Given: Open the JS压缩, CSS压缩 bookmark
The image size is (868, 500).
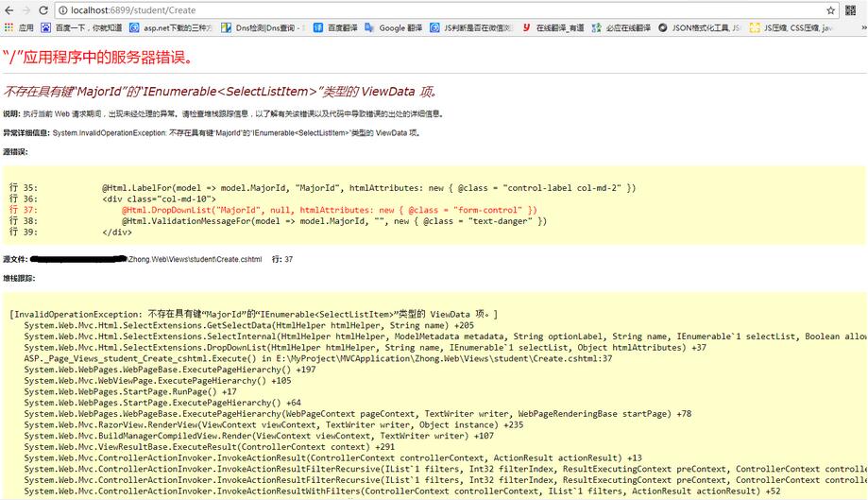Looking at the screenshot, I should [x=793, y=28].
